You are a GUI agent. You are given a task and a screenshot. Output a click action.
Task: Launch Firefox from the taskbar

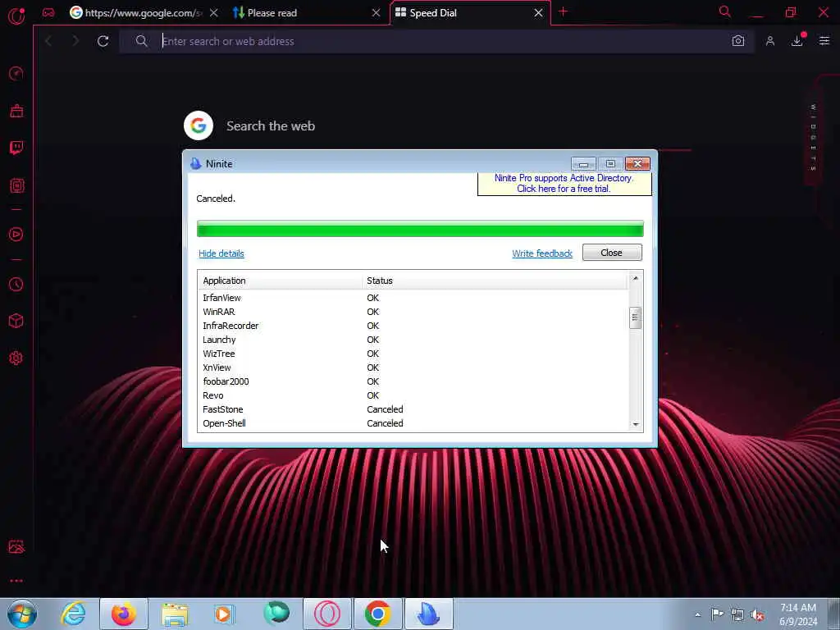point(124,614)
